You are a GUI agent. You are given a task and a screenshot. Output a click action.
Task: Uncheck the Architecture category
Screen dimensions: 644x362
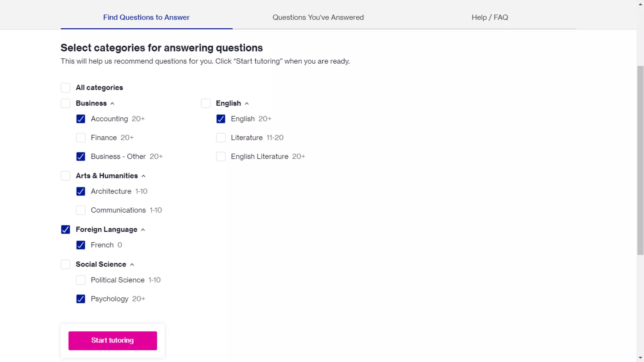click(x=80, y=191)
